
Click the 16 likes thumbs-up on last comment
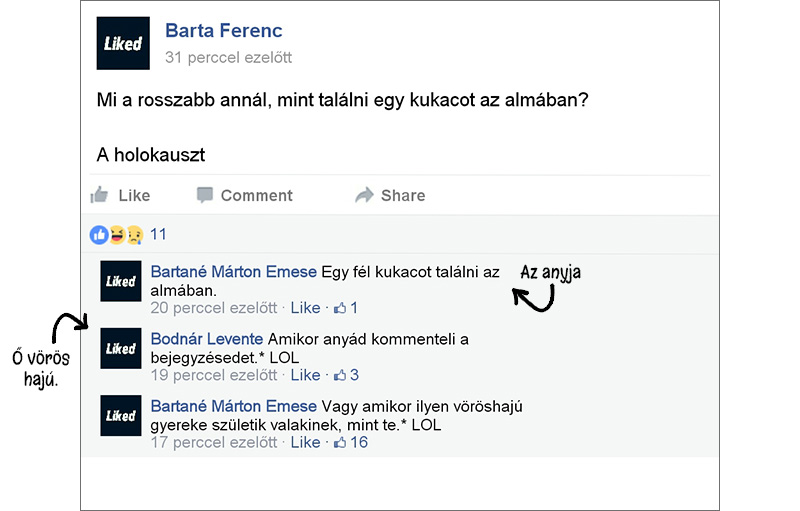351,443
